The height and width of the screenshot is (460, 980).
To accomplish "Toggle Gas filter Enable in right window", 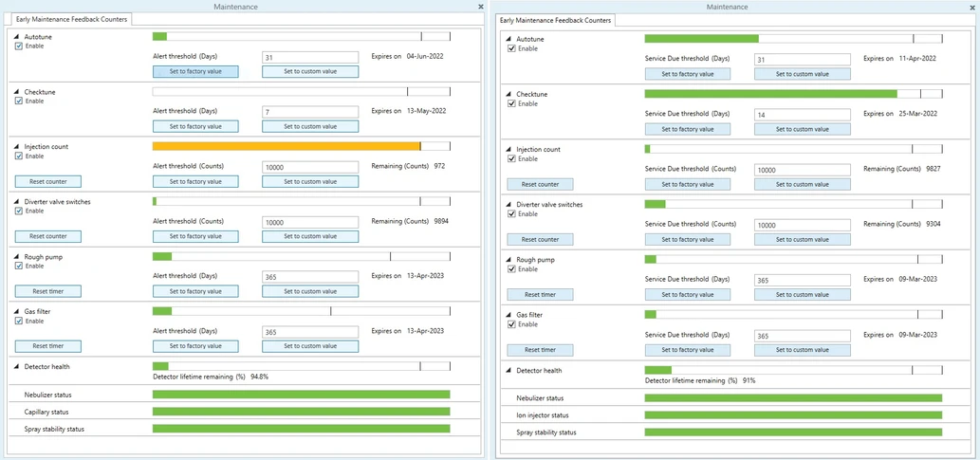I will 512,324.
